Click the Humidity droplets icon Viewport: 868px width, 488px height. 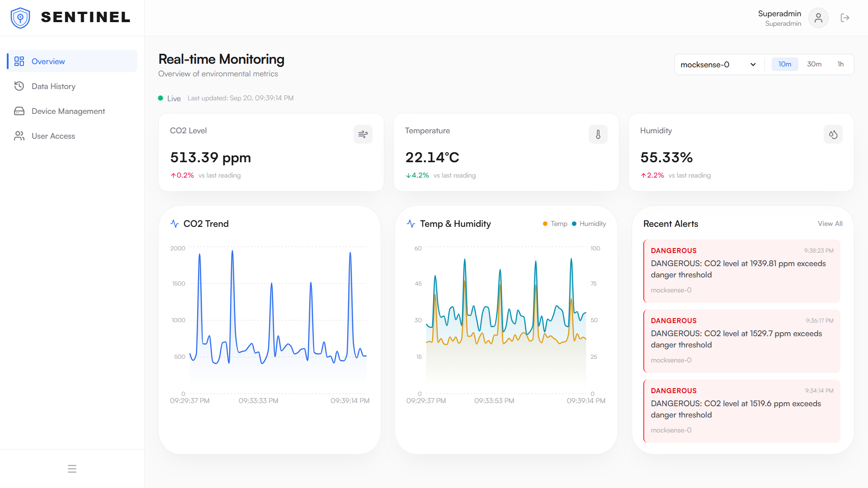[x=833, y=134]
